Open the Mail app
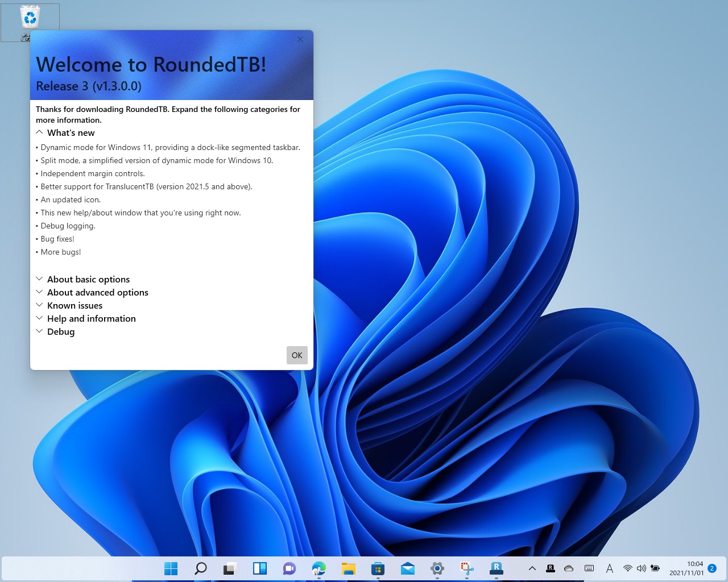Viewport: 728px width, 582px height. (407, 568)
